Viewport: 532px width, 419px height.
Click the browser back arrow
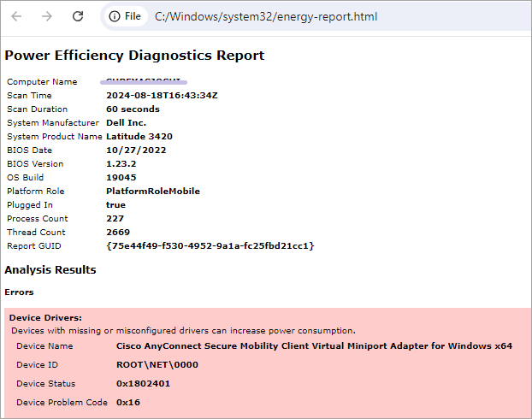tap(16, 16)
